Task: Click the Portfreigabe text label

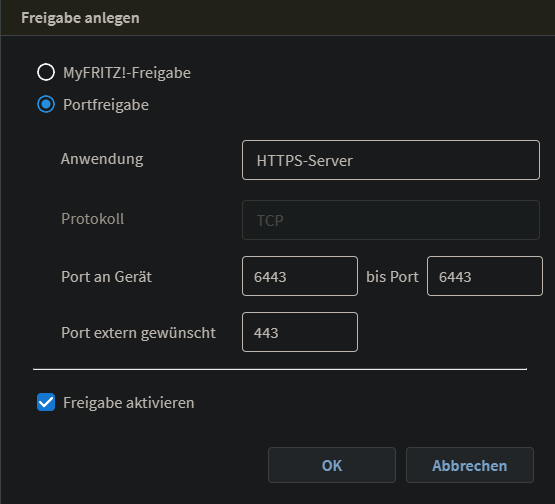Action: [x=106, y=105]
